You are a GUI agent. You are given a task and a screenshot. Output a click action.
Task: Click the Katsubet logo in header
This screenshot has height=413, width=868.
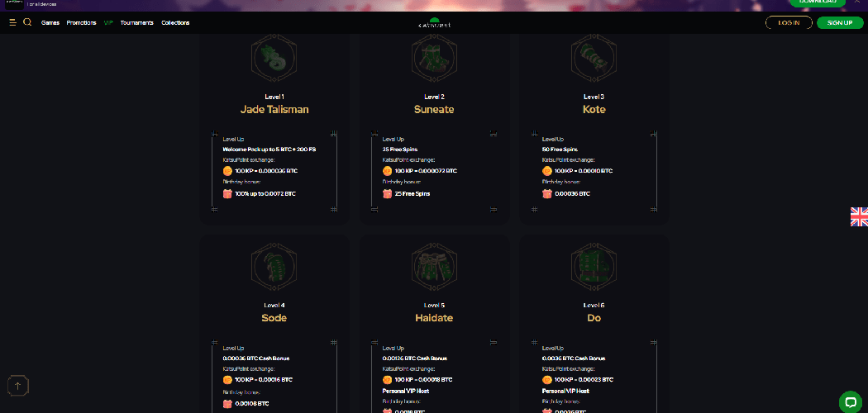pos(434,23)
